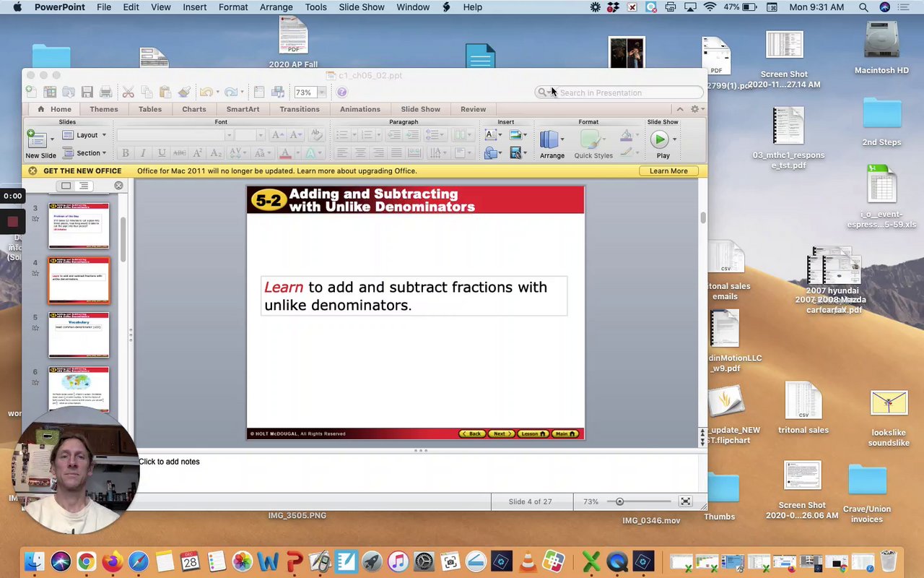Click the Redo arrow icon
Viewport: 924px width, 578px height.
click(230, 92)
